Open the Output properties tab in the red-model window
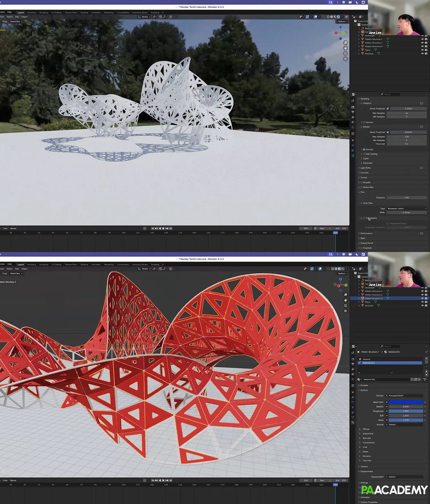This screenshot has height=504, width=430. 353,364
